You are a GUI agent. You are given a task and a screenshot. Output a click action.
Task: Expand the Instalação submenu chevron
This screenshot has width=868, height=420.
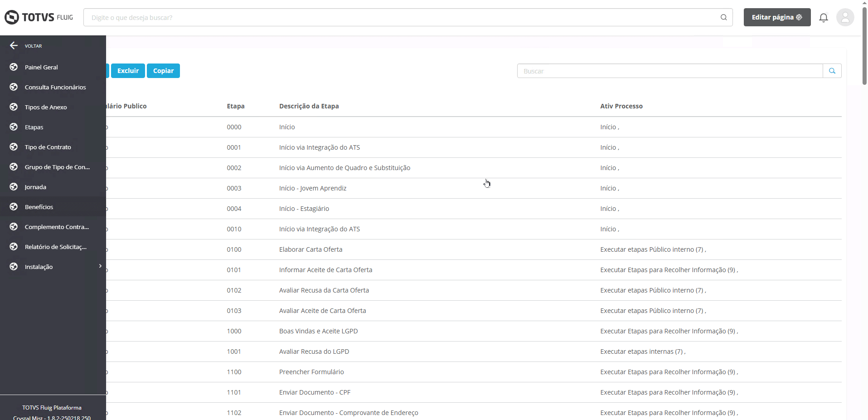(100, 266)
